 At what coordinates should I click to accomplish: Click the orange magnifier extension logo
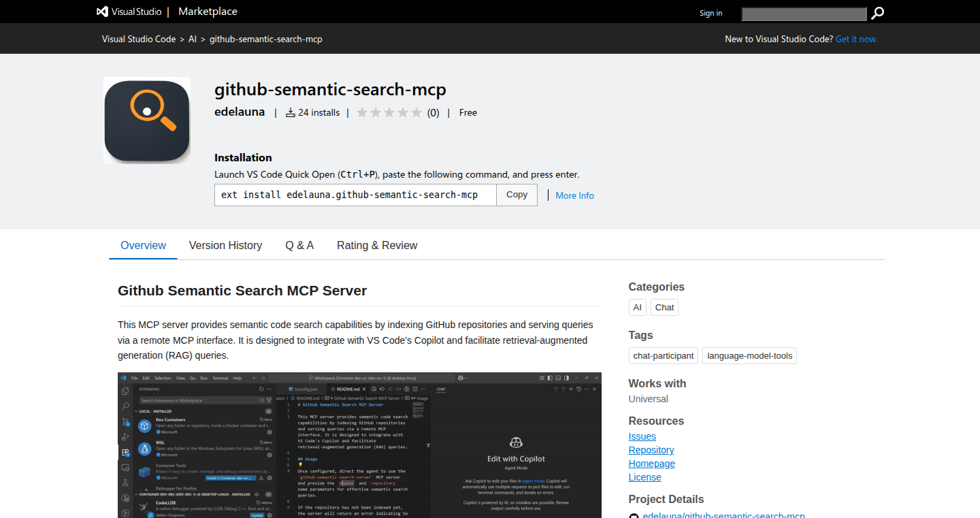pyautogui.click(x=147, y=120)
